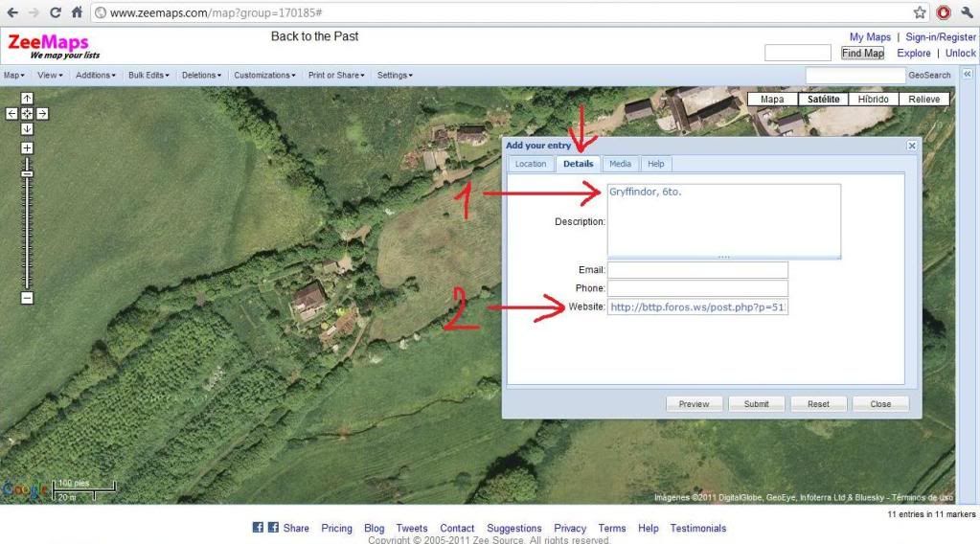
Task: Focus the Email input field
Action: 697,270
